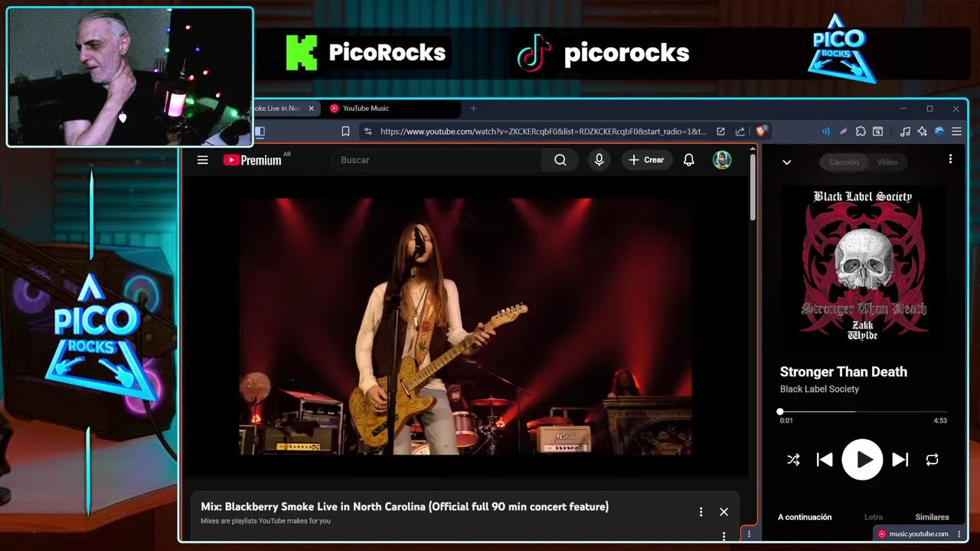The height and width of the screenshot is (551, 980).
Task: Open YouTube notifications bell
Action: [x=689, y=160]
